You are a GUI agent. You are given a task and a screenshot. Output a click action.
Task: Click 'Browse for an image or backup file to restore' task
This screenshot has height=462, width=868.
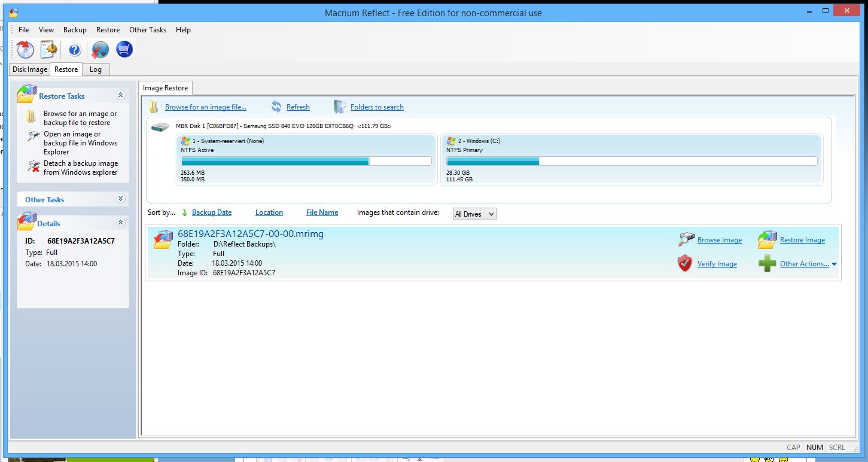(80, 118)
